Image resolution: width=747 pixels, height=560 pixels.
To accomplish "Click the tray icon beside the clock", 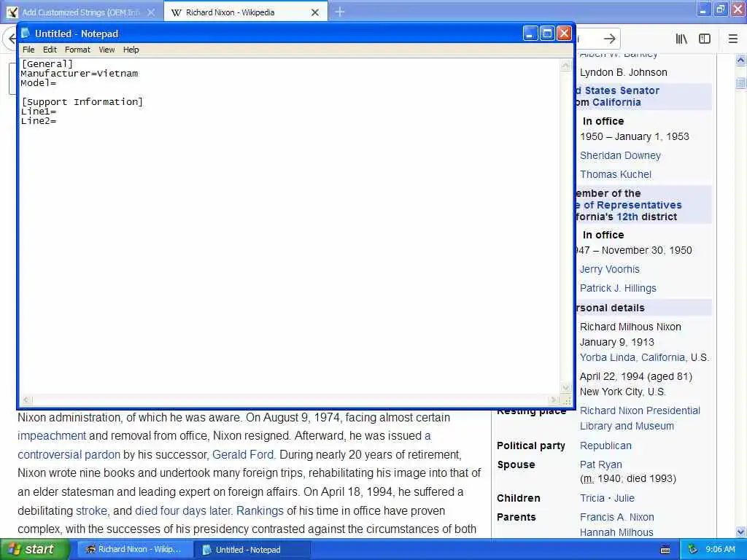I will [x=693, y=550].
